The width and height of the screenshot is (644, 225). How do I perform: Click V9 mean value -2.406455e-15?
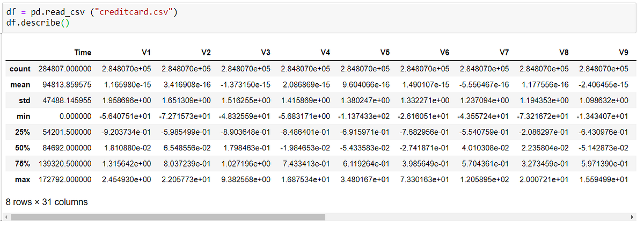pos(603,85)
